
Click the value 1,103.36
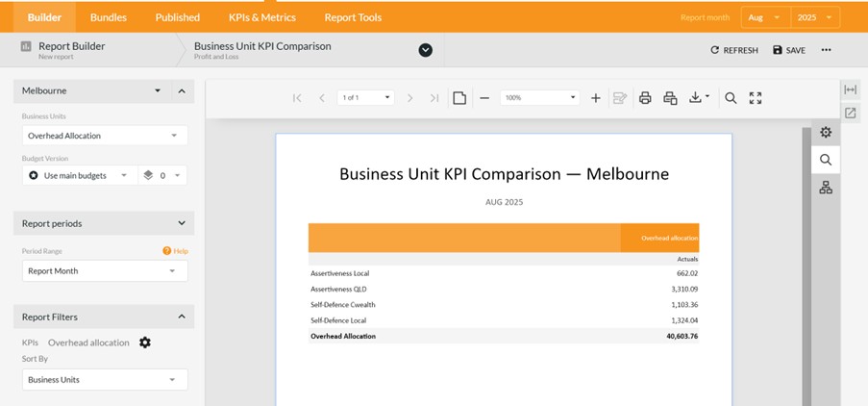pos(684,305)
